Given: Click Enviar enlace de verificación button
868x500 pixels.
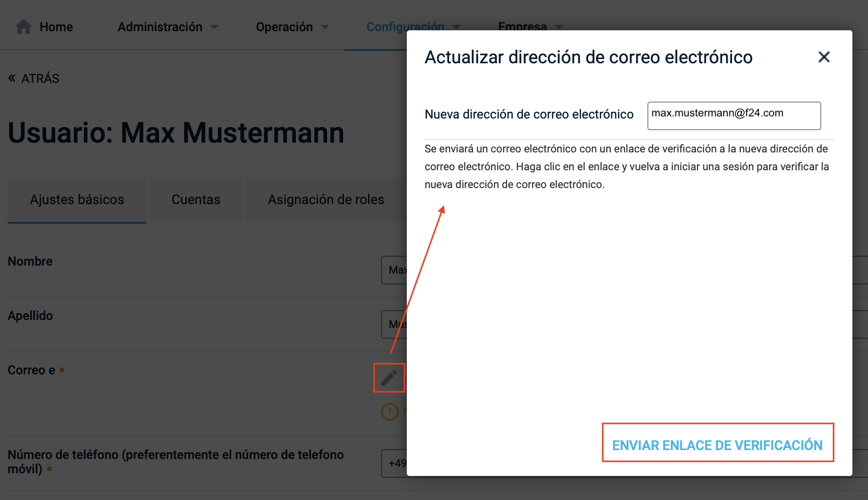Looking at the screenshot, I should point(717,445).
